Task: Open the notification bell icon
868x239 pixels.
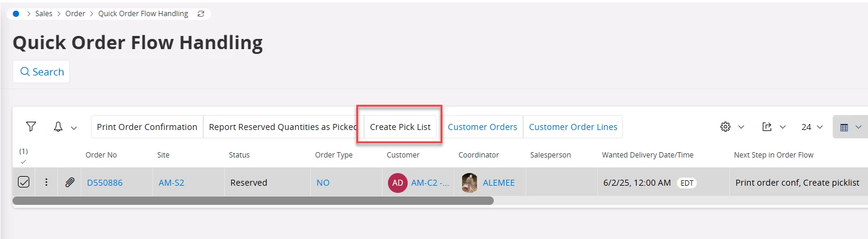Action: (59, 127)
